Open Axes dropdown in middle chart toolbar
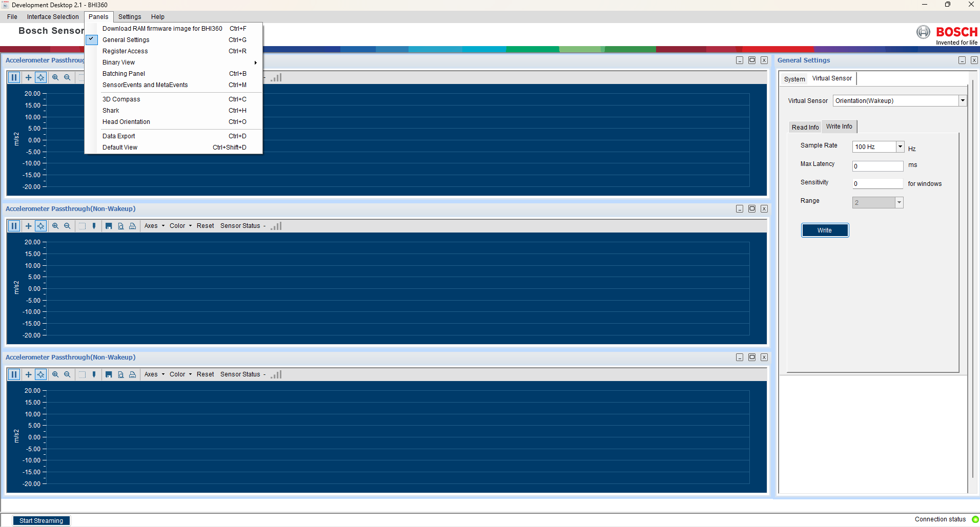 pos(154,226)
